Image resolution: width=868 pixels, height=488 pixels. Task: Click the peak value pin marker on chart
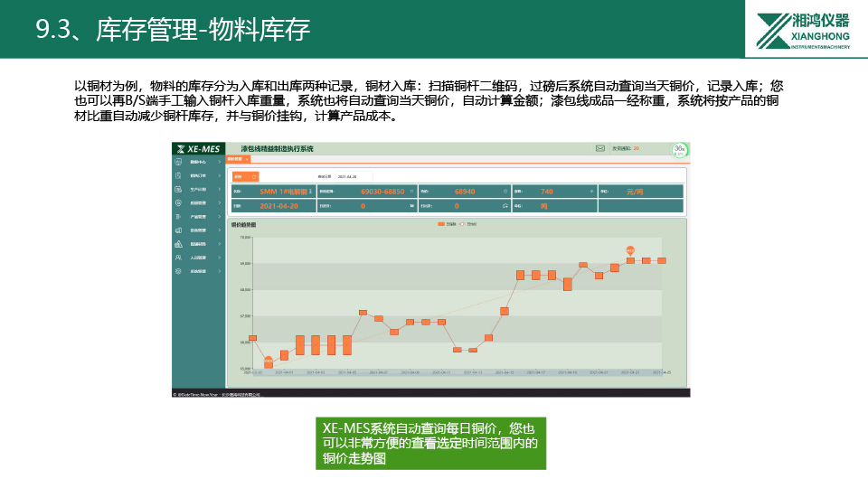630,250
